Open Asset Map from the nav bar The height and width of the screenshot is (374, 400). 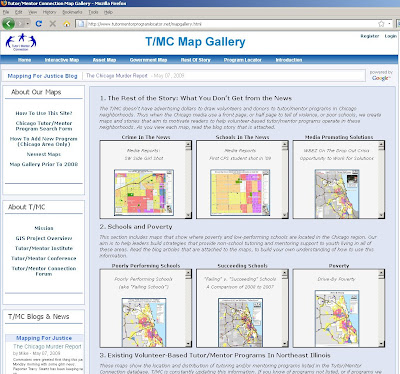tap(104, 60)
